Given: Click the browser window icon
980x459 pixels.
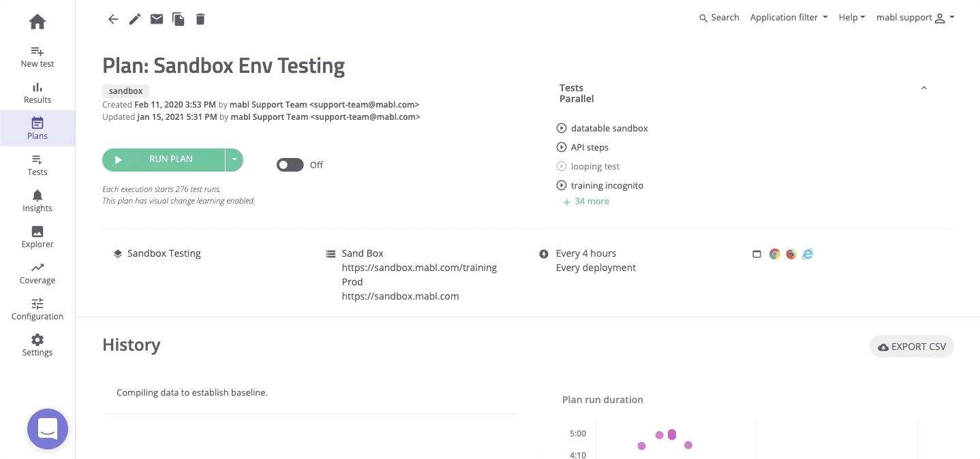Looking at the screenshot, I should click(x=756, y=254).
